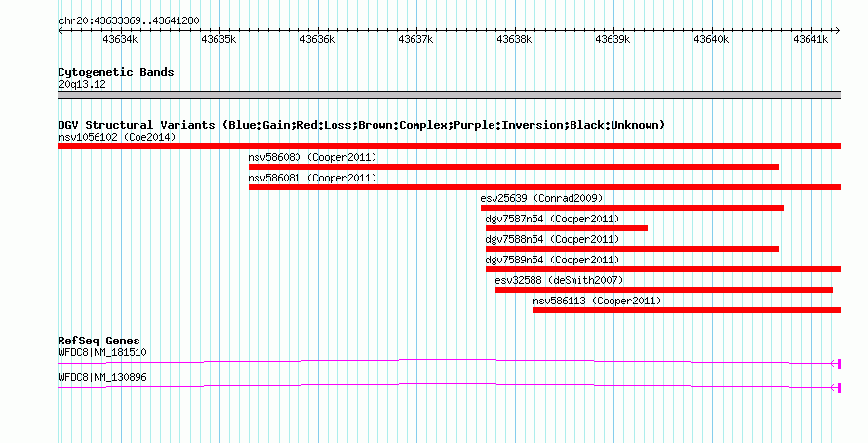Select the nsv1056102 red loss bar
This screenshot has width=868, height=443.
tap(449, 146)
